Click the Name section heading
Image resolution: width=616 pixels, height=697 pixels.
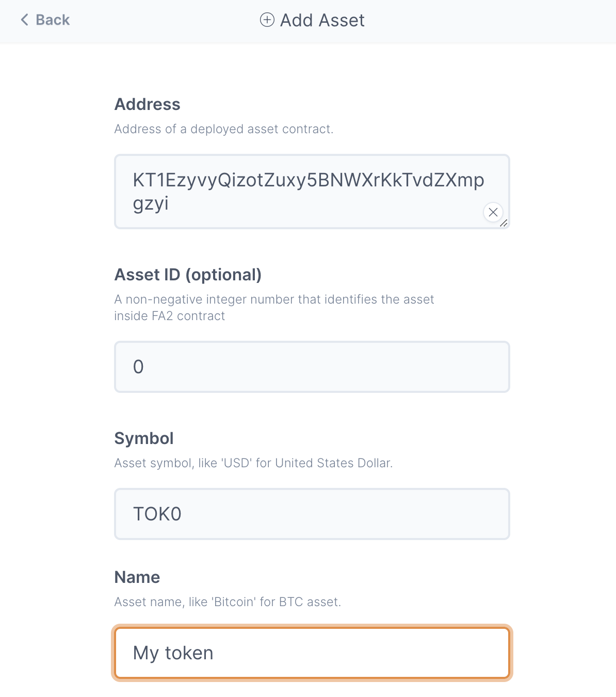(x=137, y=577)
